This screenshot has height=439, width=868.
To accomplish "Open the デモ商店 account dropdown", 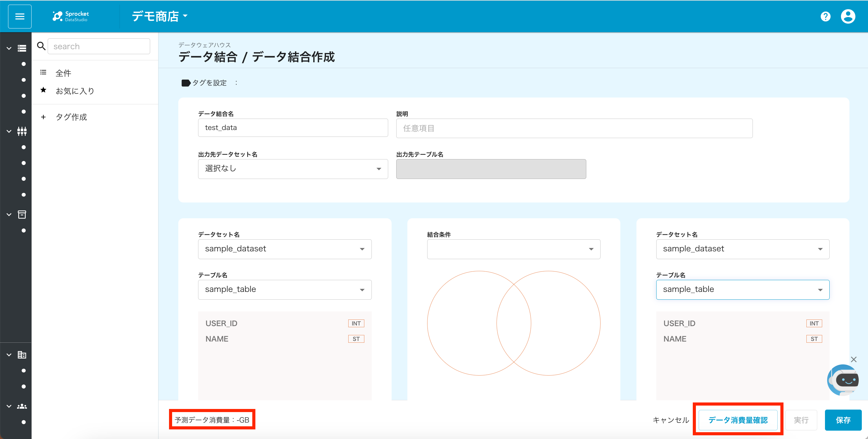I will (x=160, y=16).
